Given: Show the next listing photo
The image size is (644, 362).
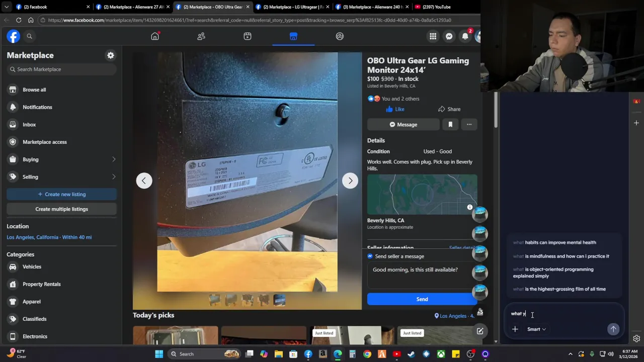Looking at the screenshot, I should coord(350,180).
